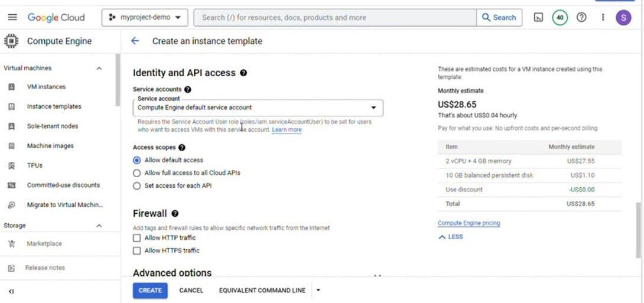Open the help question mark icon
Screen dimensions: 644x303
tap(581, 17)
